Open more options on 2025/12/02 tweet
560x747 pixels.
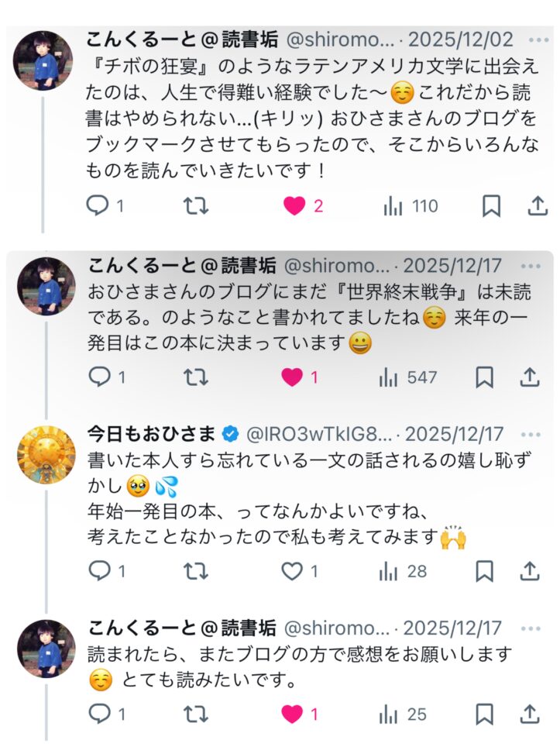tap(538, 40)
